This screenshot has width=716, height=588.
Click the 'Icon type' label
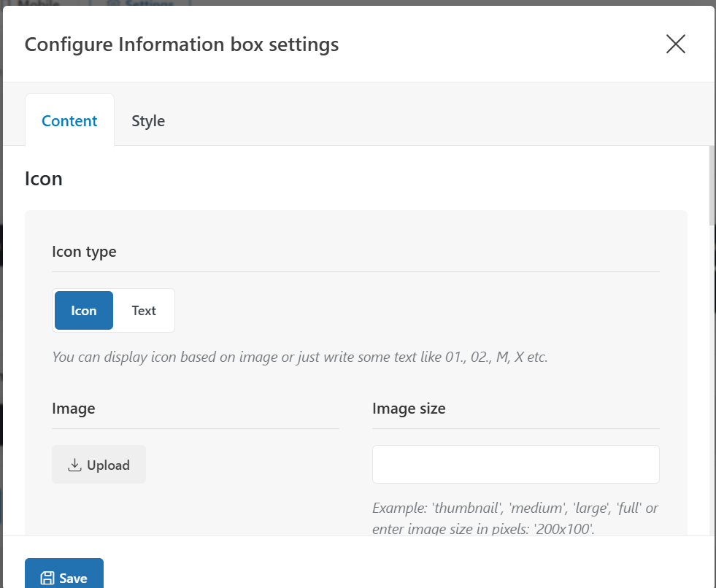pos(84,252)
